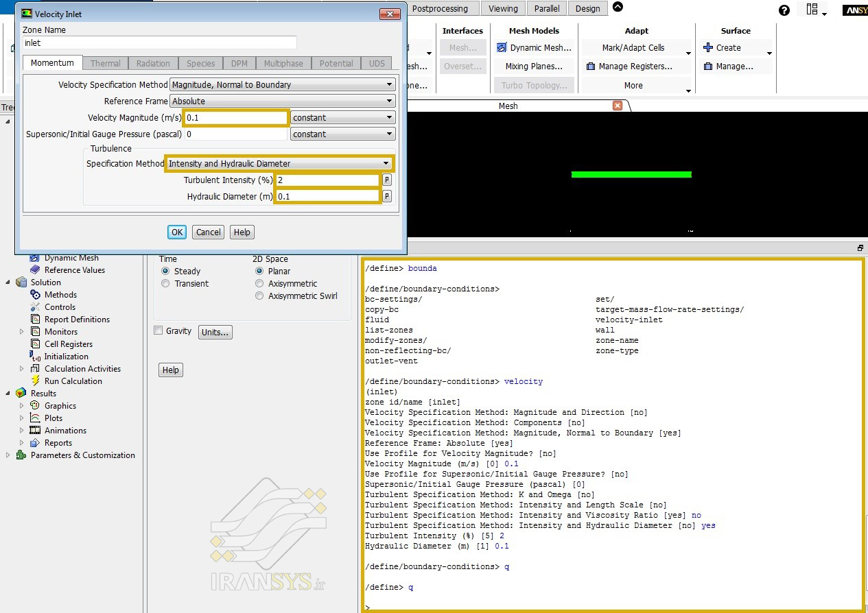Click the Controls wrench icon
The height and width of the screenshot is (613, 868).
[35, 307]
